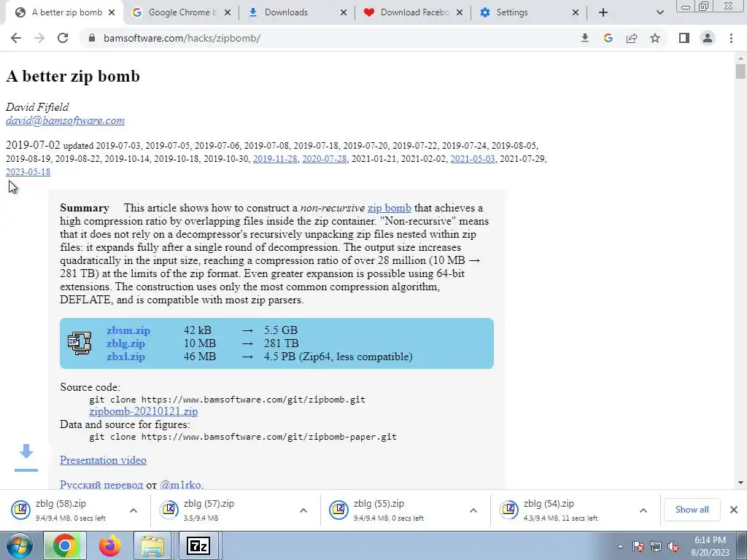Switch to 'A better zip bomb' tab

point(65,12)
